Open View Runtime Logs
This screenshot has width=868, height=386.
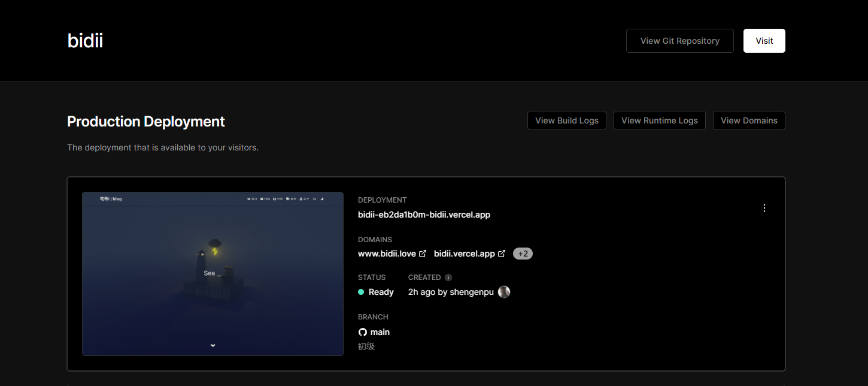[660, 120]
